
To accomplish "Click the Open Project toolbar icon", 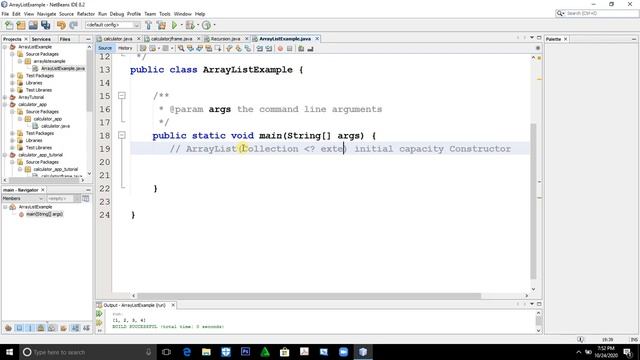I will (33, 25).
